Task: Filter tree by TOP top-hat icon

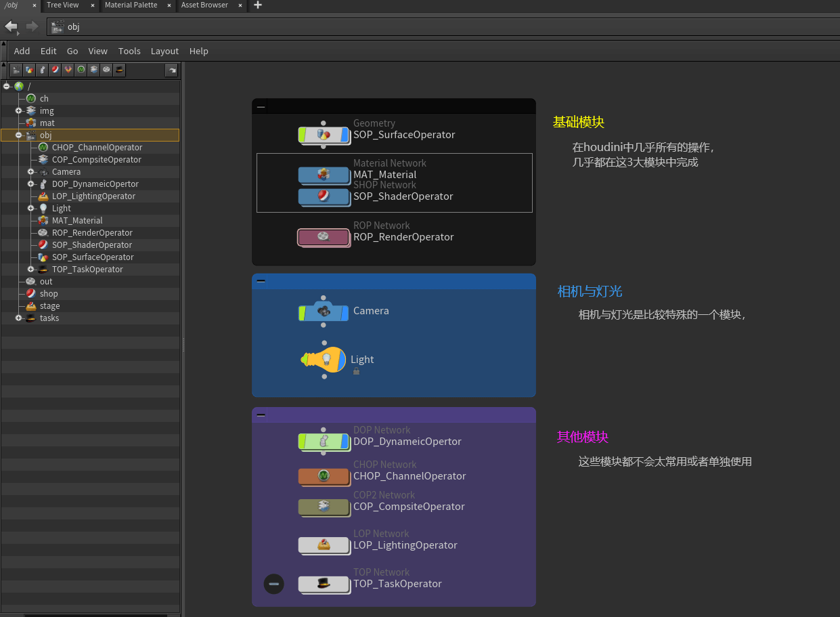Action: (x=119, y=70)
